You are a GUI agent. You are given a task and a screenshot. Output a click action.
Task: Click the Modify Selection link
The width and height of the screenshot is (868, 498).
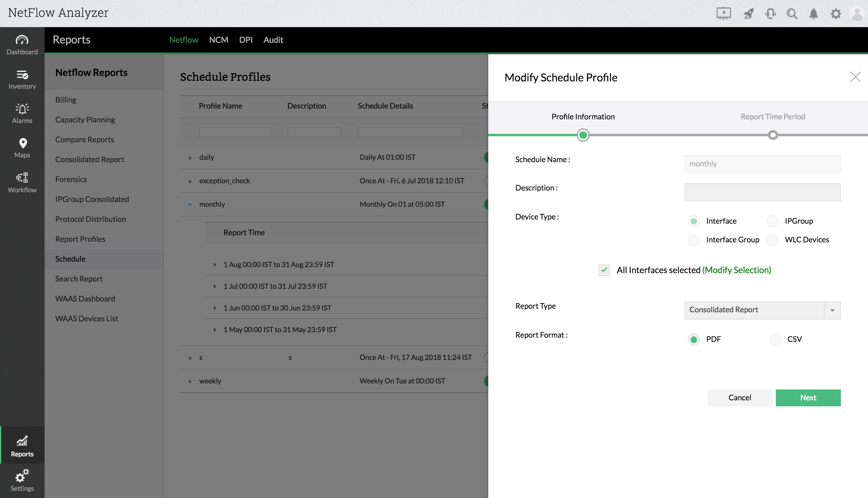point(736,270)
